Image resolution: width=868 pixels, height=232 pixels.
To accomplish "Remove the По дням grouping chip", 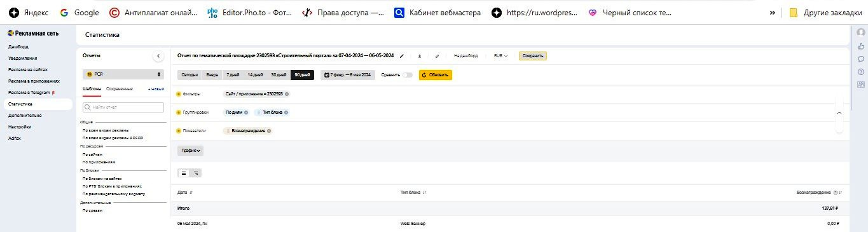I will [x=246, y=113].
